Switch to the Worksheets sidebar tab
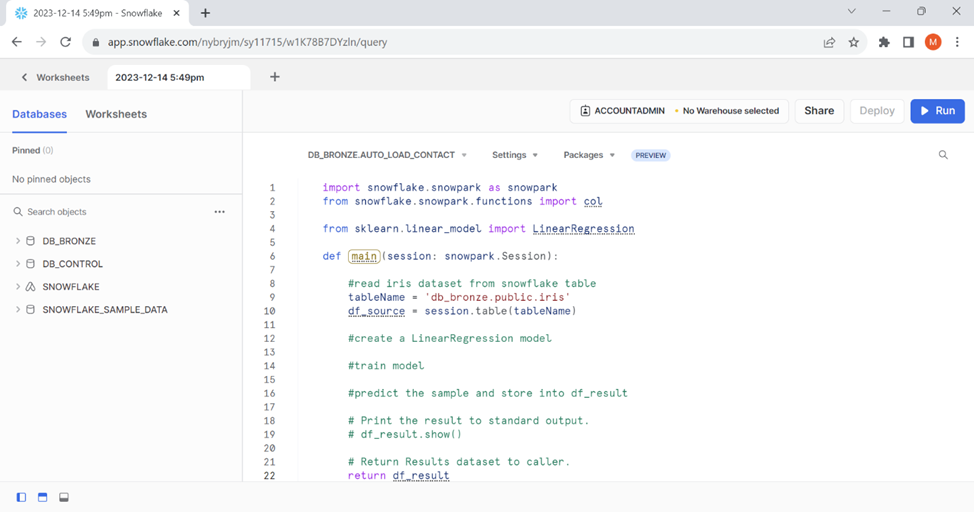 point(116,114)
